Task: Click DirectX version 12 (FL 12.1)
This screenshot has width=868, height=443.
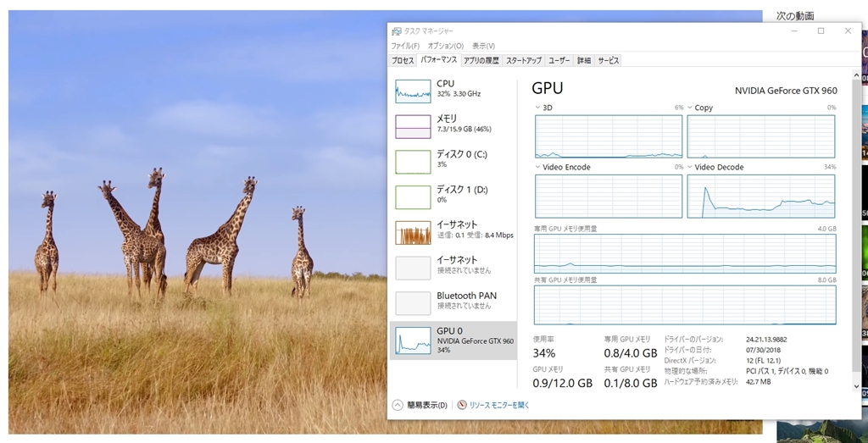Action: (x=765, y=361)
